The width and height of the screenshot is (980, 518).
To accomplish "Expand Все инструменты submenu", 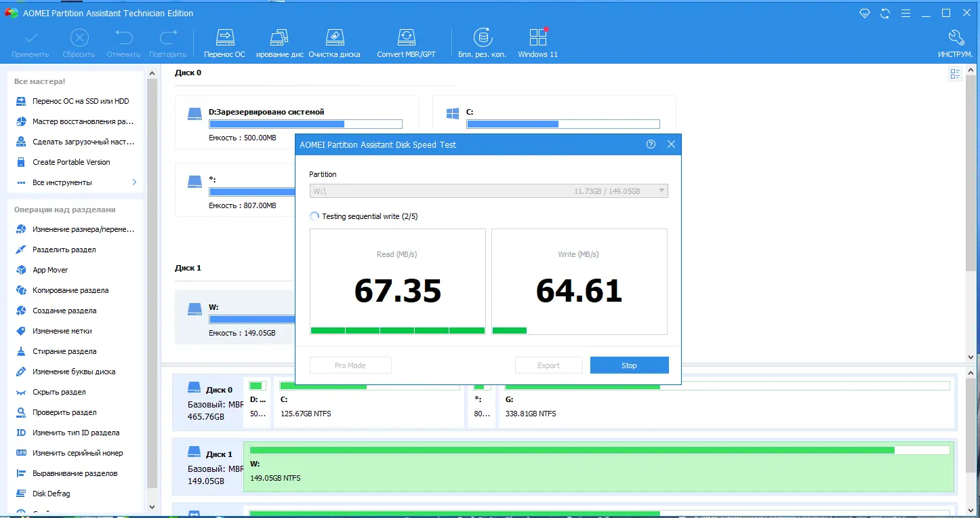I will click(x=75, y=182).
